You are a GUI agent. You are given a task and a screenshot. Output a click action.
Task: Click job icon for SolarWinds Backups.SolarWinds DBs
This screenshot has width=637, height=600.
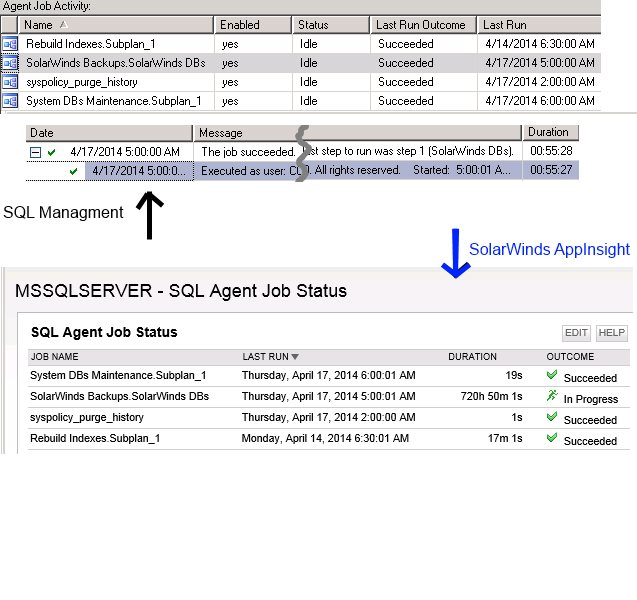point(10,63)
